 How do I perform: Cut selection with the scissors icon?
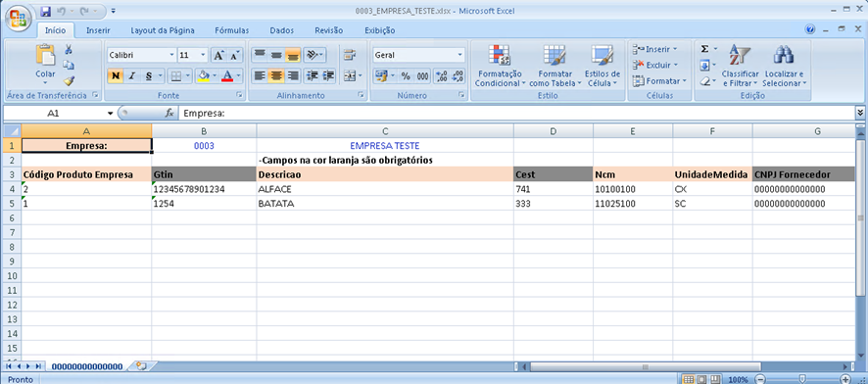click(69, 50)
